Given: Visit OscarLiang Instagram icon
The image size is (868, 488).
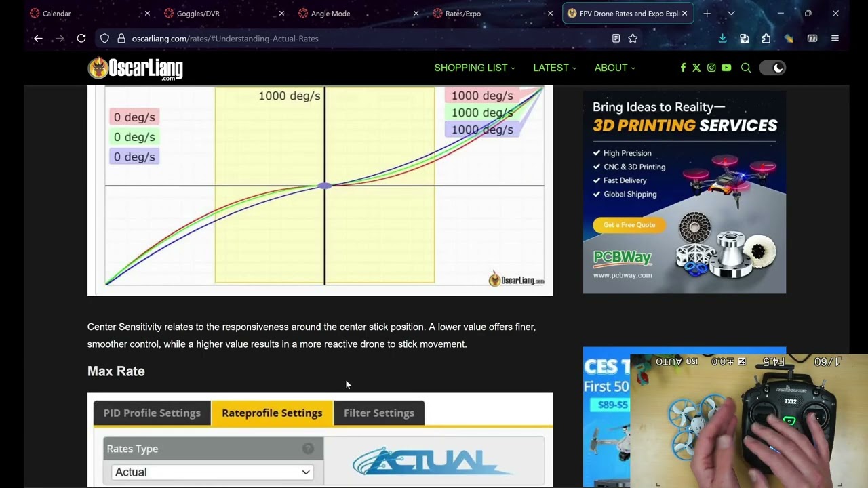Looking at the screenshot, I should (711, 68).
